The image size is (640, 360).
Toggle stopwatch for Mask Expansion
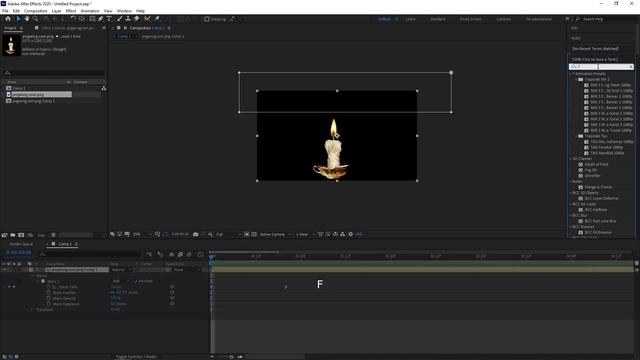click(x=49, y=304)
